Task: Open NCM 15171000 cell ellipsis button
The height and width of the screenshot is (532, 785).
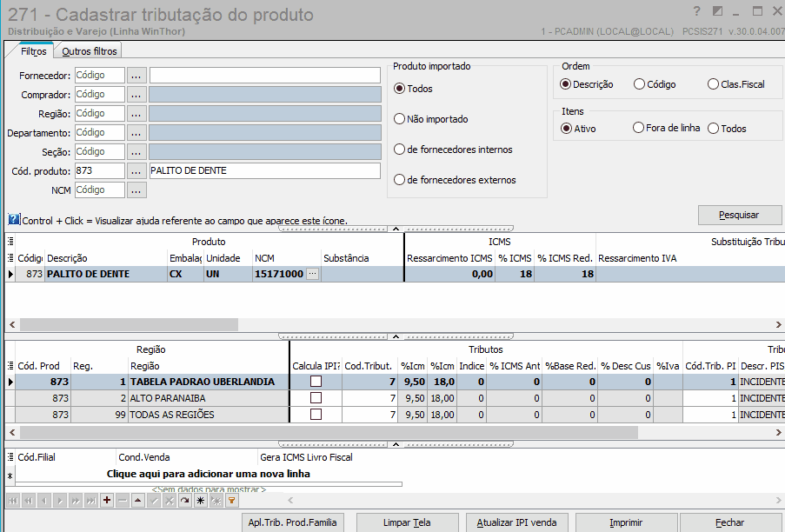Action: click(x=312, y=274)
